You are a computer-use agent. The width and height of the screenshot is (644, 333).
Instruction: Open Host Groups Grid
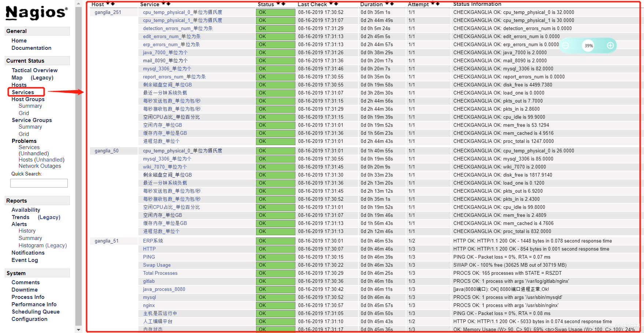pyautogui.click(x=24, y=113)
